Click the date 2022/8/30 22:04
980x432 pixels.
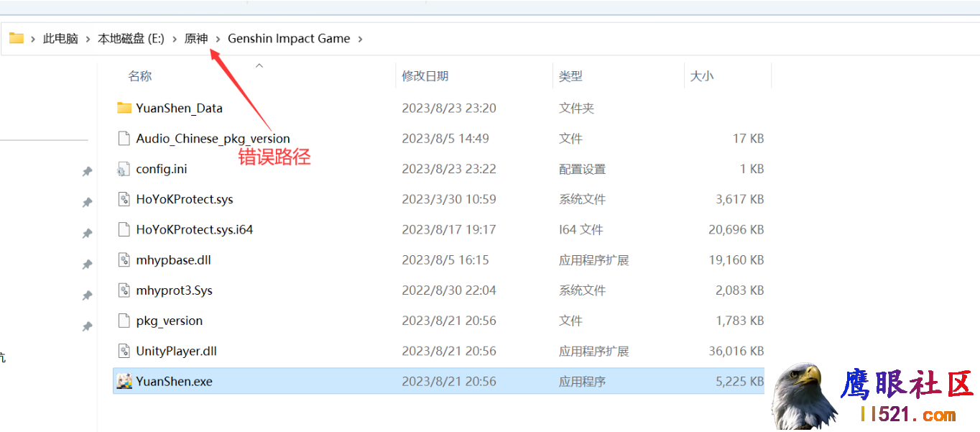coord(449,290)
